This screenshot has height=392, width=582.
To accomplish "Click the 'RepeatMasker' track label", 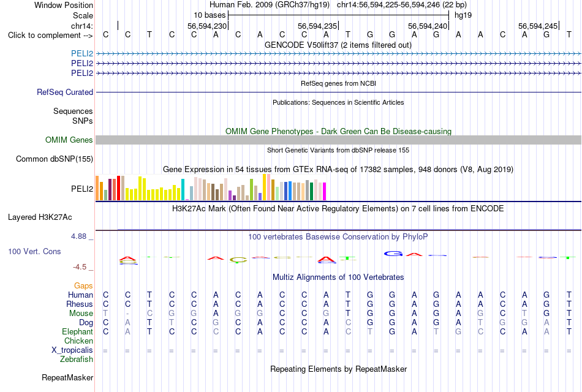I will 67,377.
